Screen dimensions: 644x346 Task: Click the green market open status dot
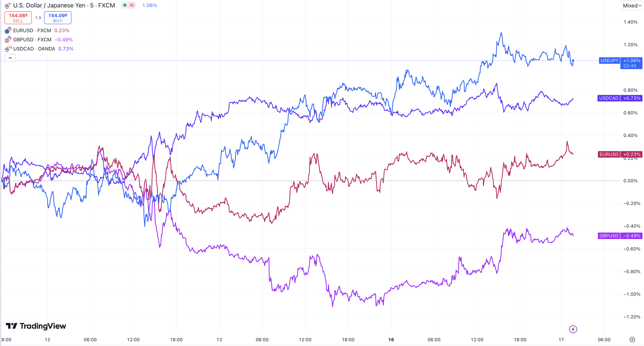125,5
